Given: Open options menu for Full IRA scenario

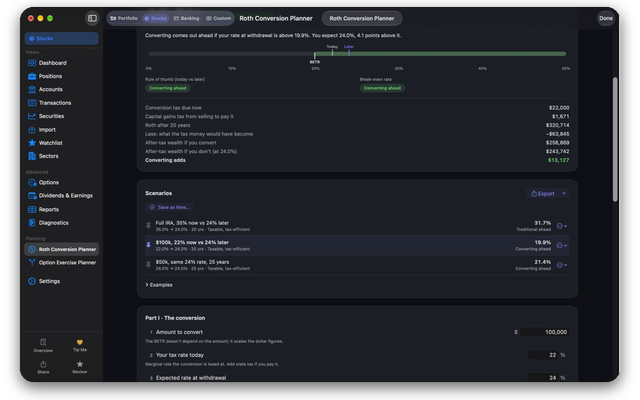Looking at the screenshot, I should click(562, 226).
